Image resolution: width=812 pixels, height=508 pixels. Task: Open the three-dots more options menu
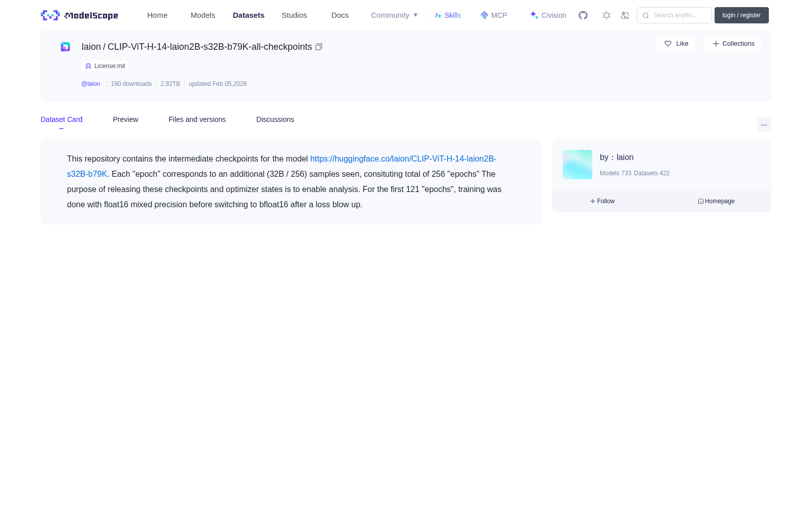coord(764,124)
